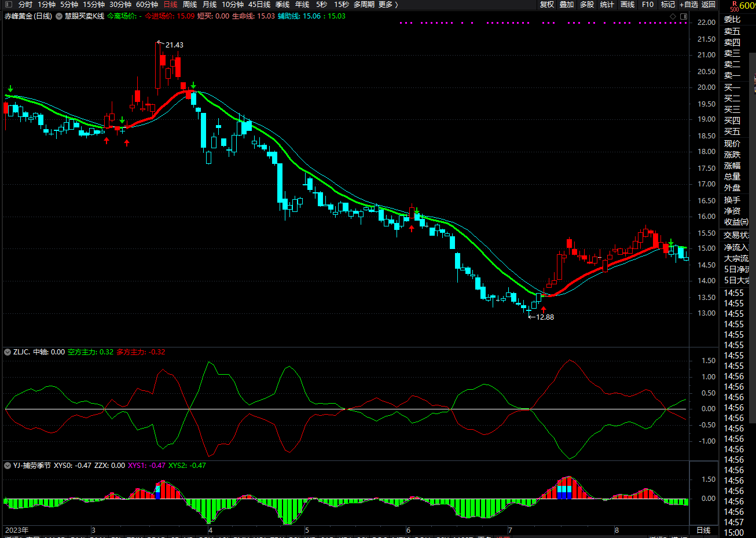756x538 pixels.
Task: Select the 15秒 period tab
Action: coord(342,4)
